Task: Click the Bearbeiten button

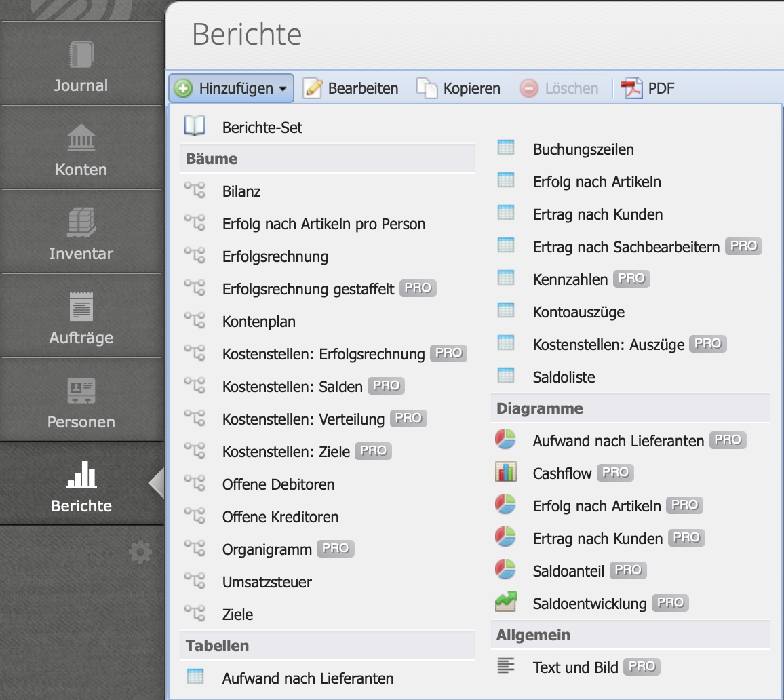Action: (351, 88)
